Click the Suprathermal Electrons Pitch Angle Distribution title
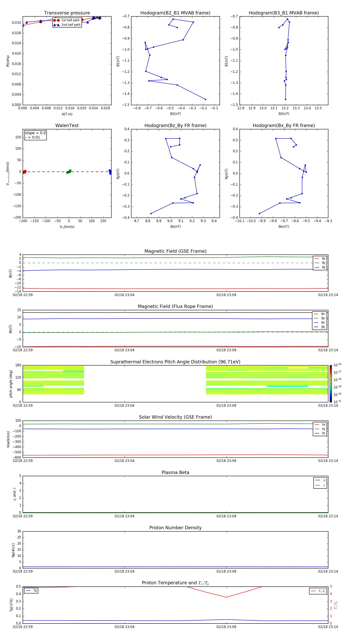351x644 pixels. click(175, 362)
